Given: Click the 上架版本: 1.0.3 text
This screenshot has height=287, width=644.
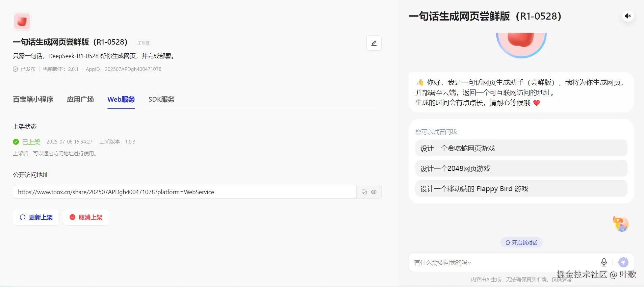Looking at the screenshot, I should click(x=118, y=142).
